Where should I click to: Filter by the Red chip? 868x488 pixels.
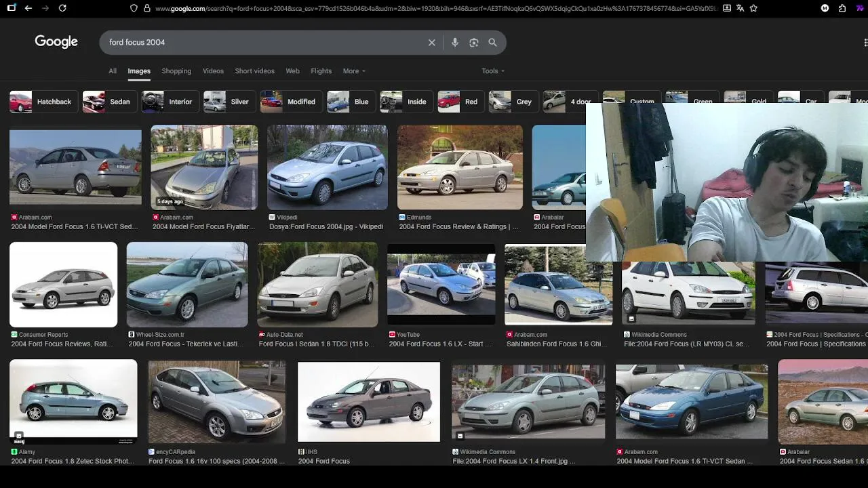(x=460, y=102)
